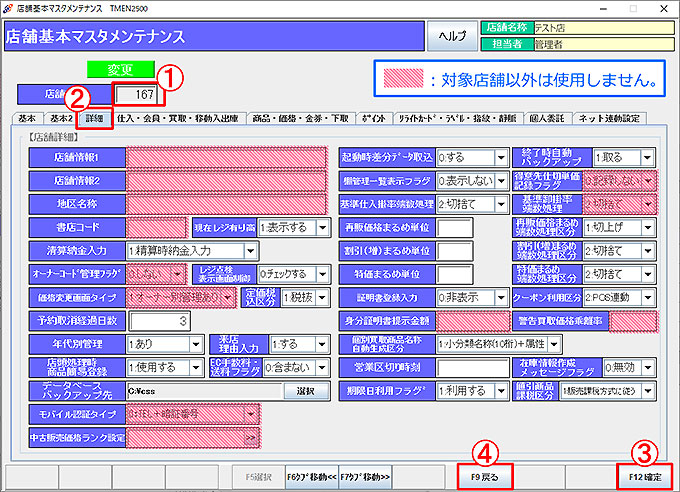
Task: Click F6タブ移動<< previous tab button
Action: tap(311, 477)
